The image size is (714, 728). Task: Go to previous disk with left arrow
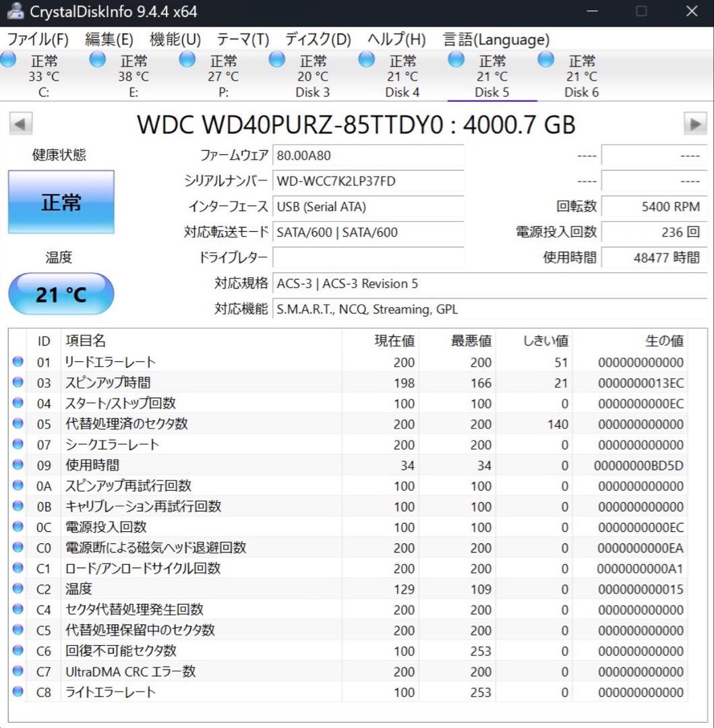click(20, 123)
